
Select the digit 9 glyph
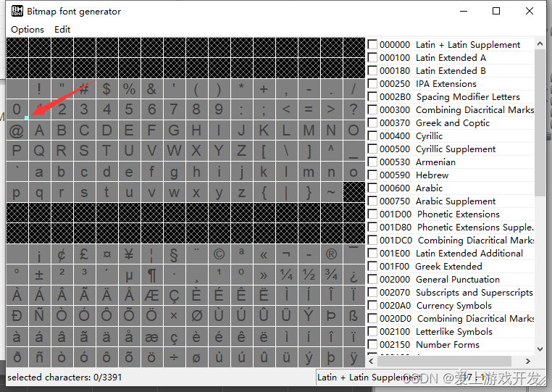point(219,109)
